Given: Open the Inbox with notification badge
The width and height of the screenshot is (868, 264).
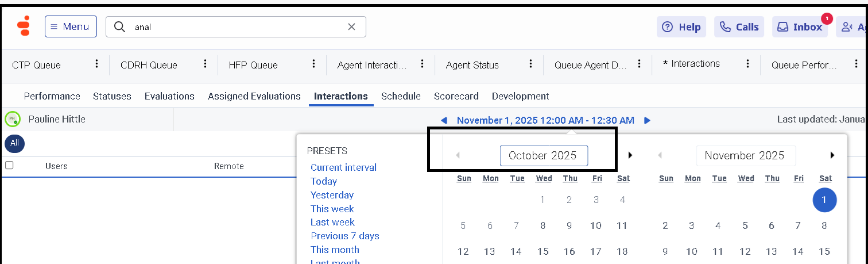Looking at the screenshot, I should pyautogui.click(x=800, y=27).
